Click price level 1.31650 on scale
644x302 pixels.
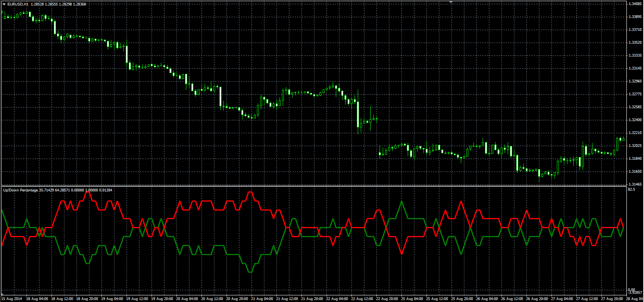pyautogui.click(x=635, y=172)
